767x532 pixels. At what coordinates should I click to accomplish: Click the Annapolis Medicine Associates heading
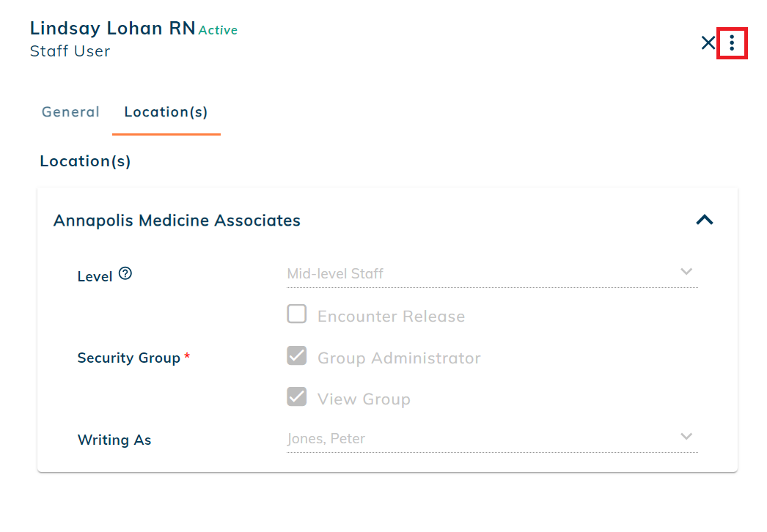coord(177,221)
